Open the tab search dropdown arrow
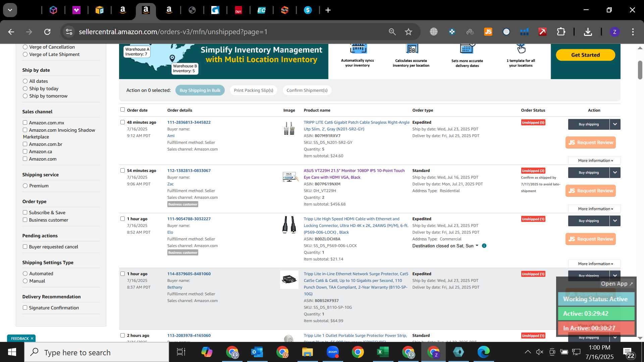 [x=10, y=10]
